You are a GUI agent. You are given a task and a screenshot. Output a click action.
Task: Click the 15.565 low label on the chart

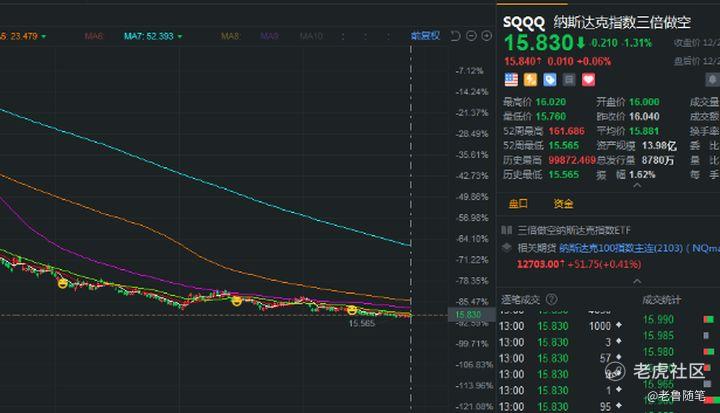coord(362,323)
